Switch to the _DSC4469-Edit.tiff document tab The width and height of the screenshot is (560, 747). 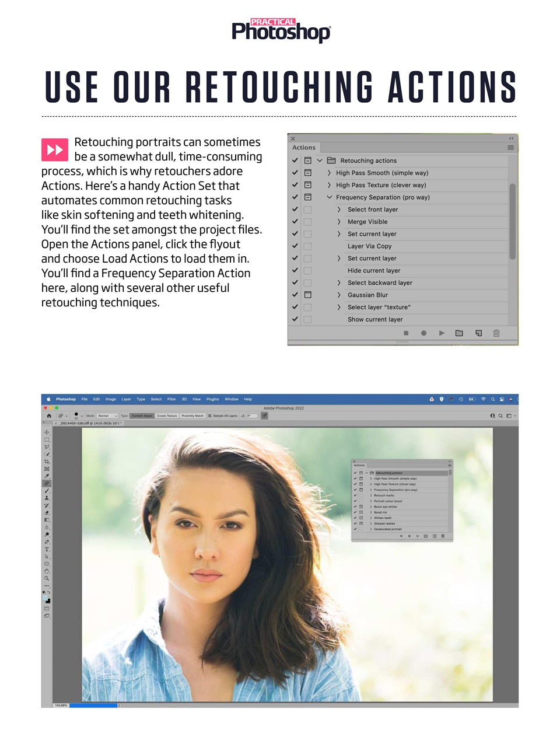point(90,423)
